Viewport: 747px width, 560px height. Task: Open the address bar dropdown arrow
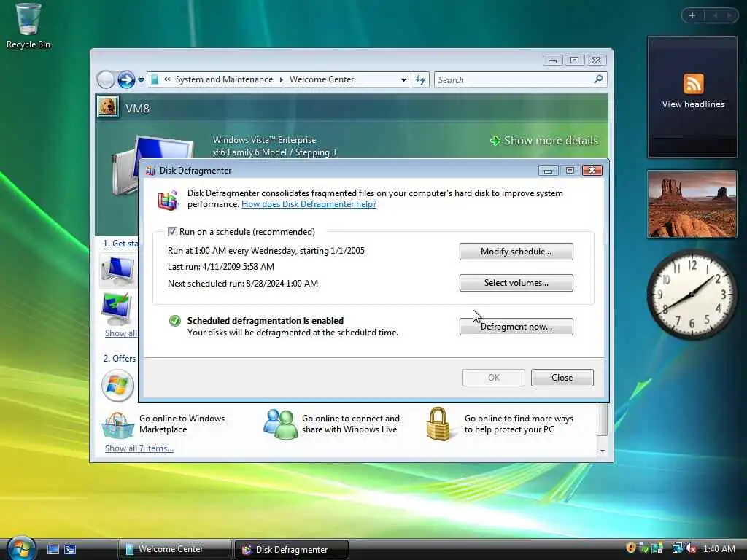403,79
